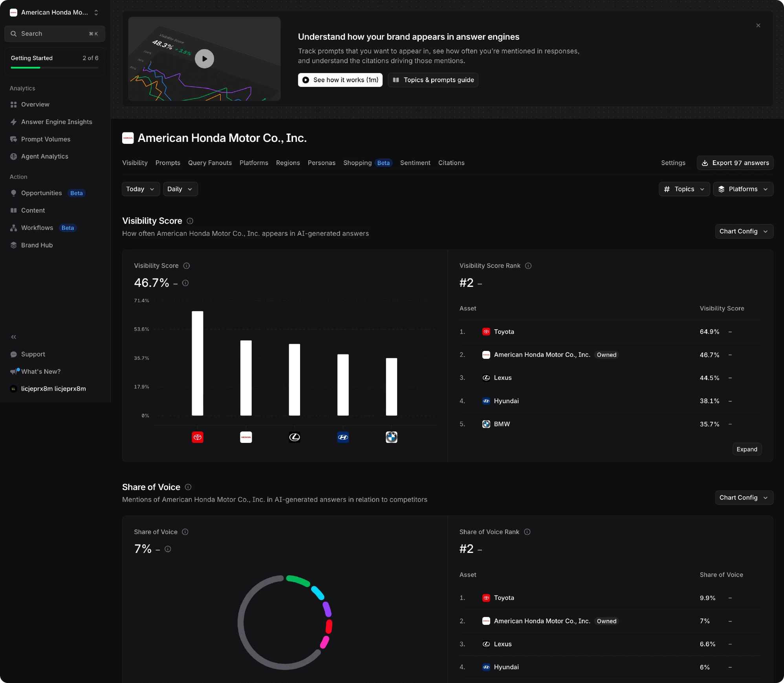Open the Daily interval dropdown
Image resolution: width=784 pixels, height=683 pixels.
pos(180,189)
